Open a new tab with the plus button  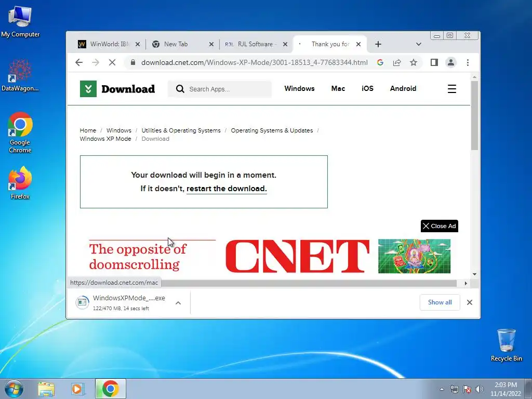(378, 44)
